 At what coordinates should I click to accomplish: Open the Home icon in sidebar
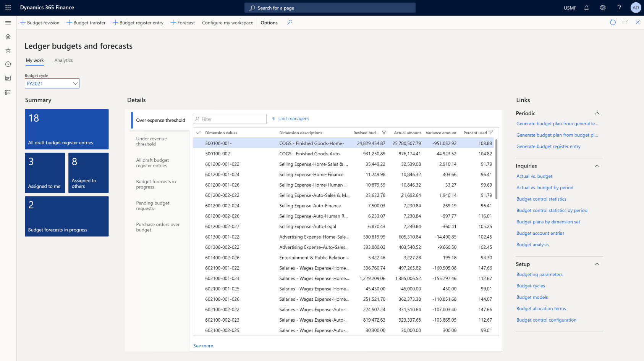(8, 36)
